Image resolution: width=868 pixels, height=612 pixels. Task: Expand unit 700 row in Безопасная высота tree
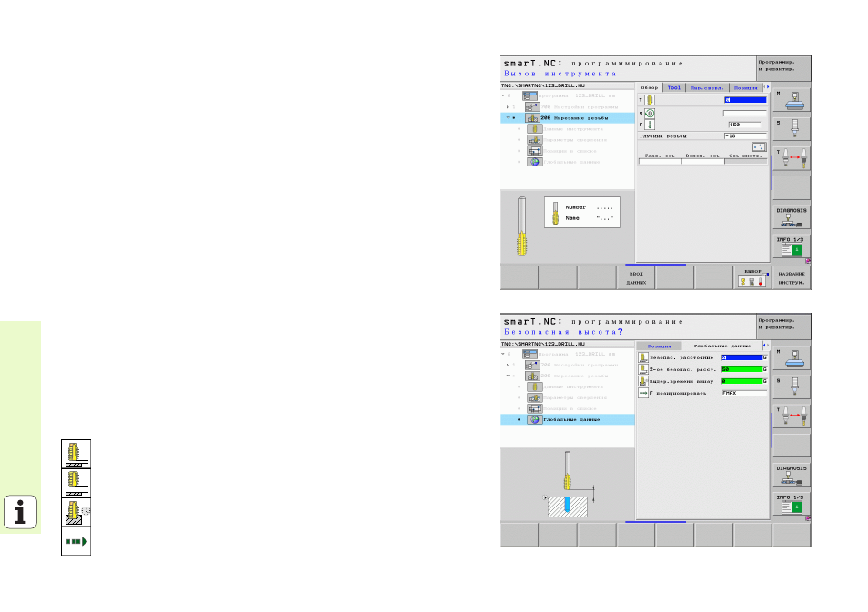pyautogui.click(x=508, y=365)
